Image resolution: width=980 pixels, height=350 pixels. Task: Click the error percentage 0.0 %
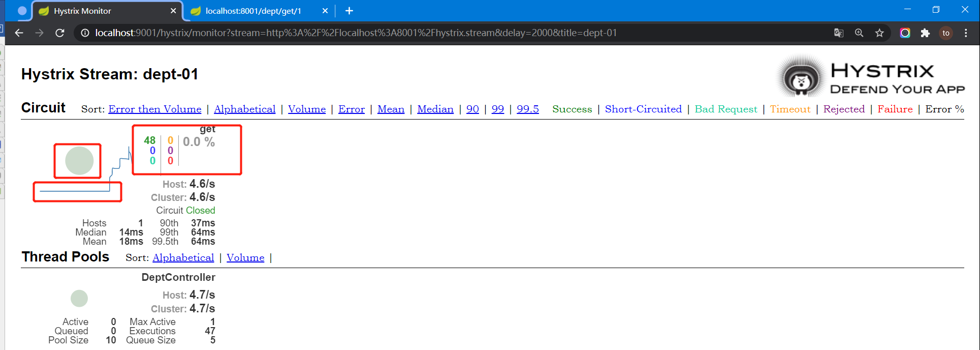[199, 142]
